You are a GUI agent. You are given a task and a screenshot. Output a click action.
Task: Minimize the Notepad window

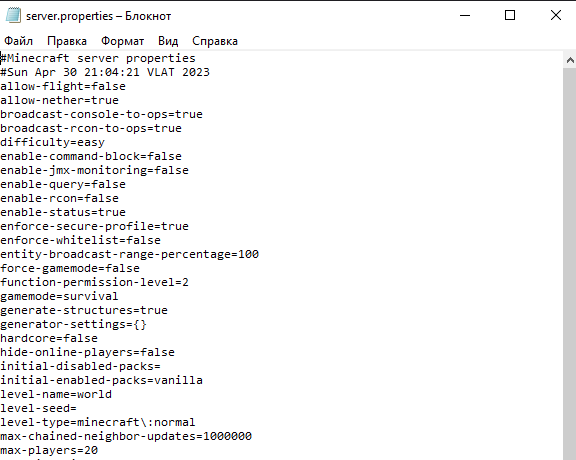point(465,15)
